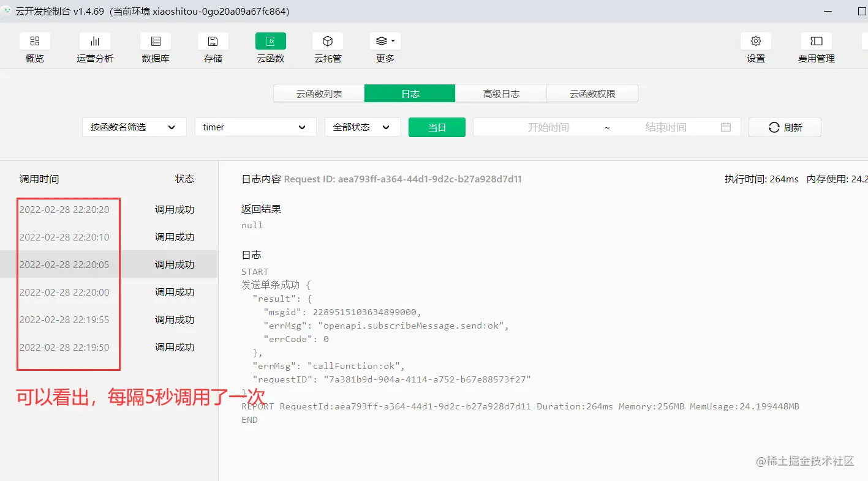868x481 pixels.
Task: Open 运营分析 analytics chart icon
Action: pos(95,41)
